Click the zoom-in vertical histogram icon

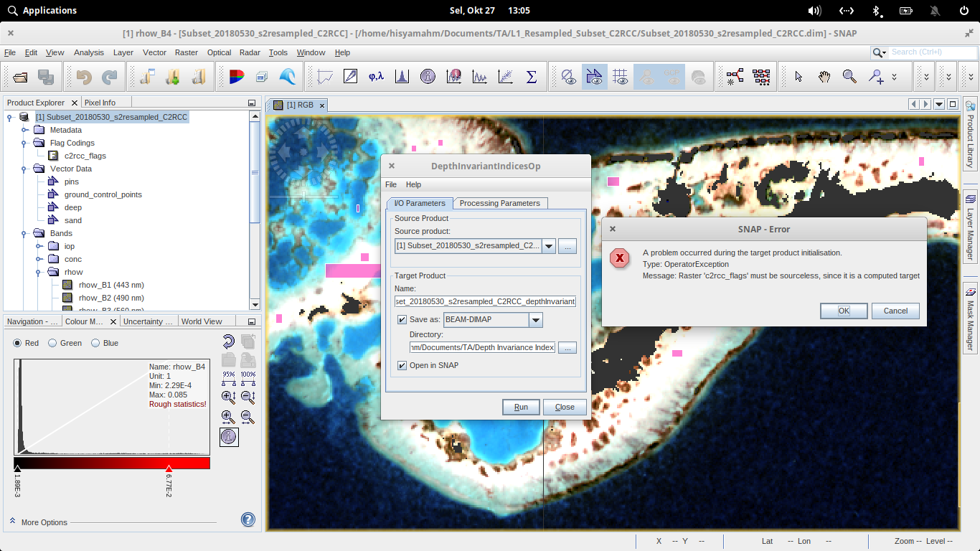coord(229,397)
